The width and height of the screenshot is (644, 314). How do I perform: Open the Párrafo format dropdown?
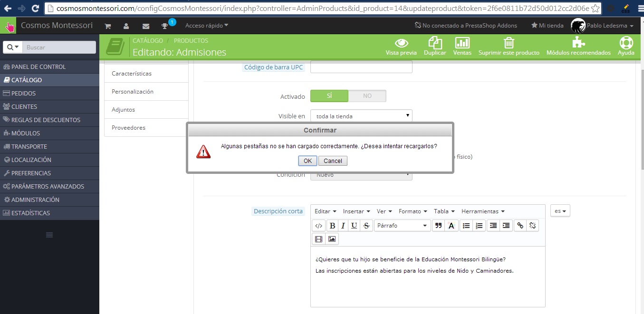tap(402, 226)
